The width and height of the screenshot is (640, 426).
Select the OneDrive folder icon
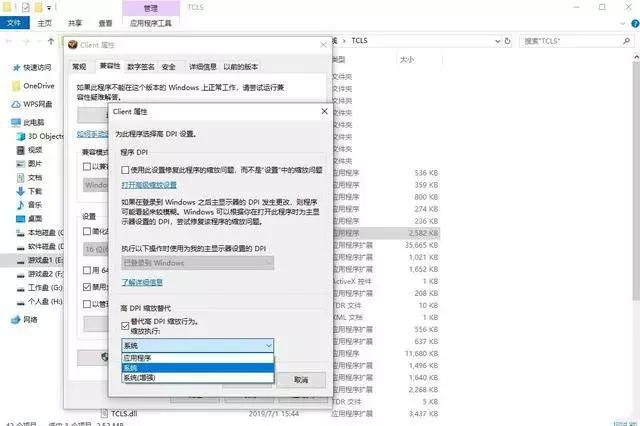tap(16, 86)
